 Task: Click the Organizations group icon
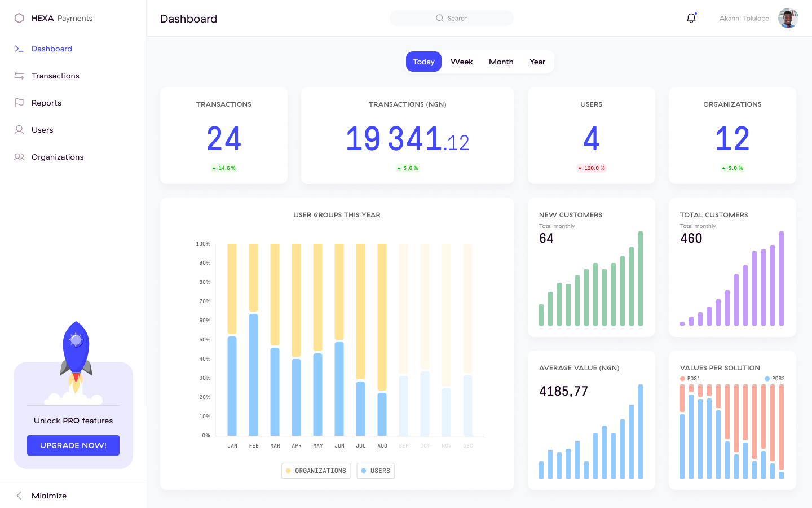point(19,157)
